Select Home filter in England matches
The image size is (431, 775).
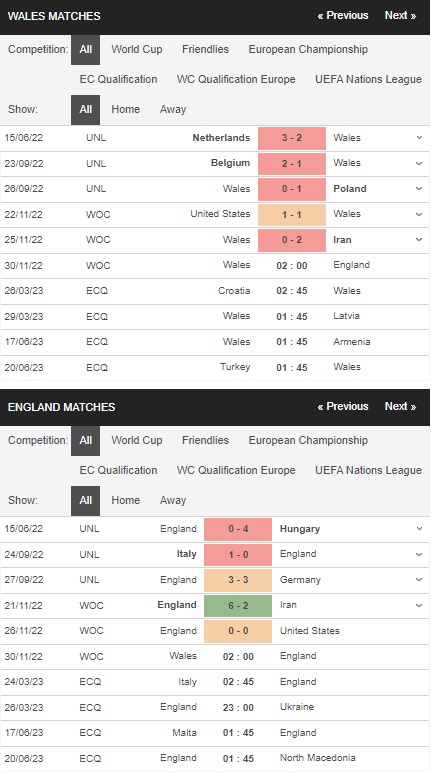pyautogui.click(x=126, y=500)
